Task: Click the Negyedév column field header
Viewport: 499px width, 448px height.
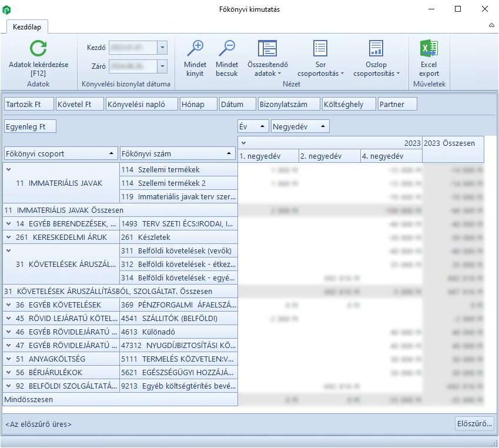Action: pyautogui.click(x=300, y=126)
